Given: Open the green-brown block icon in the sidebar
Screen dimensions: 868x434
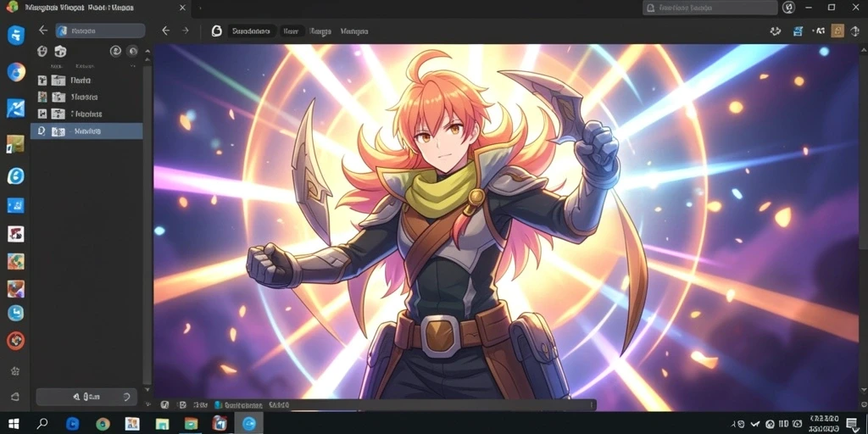Looking at the screenshot, I should 15,144.
